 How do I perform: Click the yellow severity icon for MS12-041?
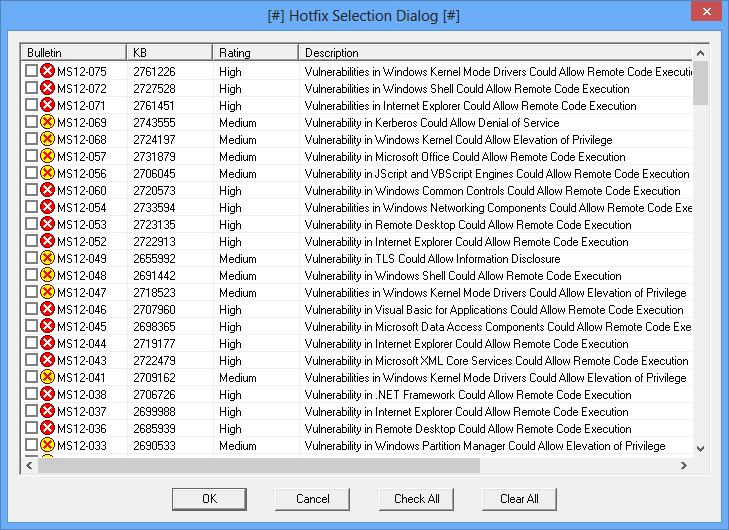[x=47, y=377]
